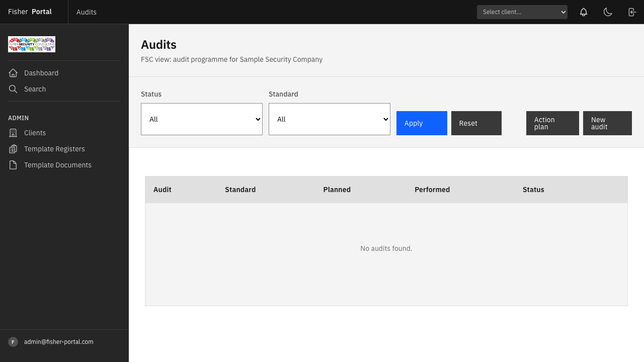Click the F avatar circle at bottom left
This screenshot has height=362, width=644.
[13, 341]
